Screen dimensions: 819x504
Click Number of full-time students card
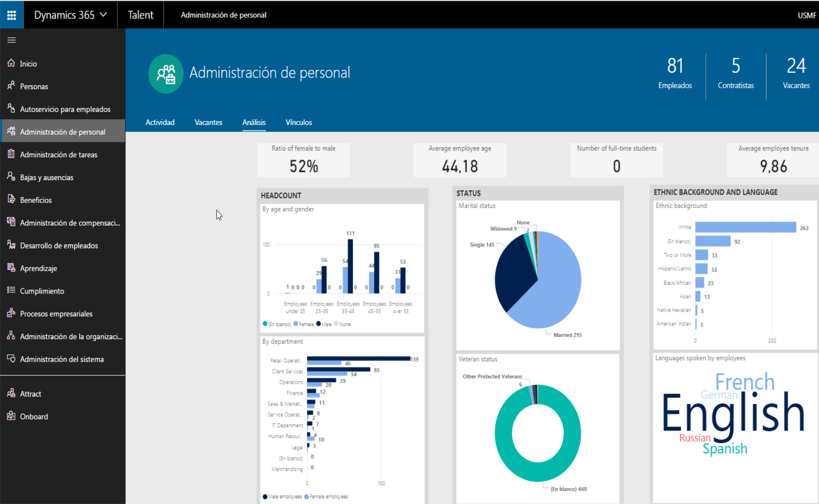point(616,160)
